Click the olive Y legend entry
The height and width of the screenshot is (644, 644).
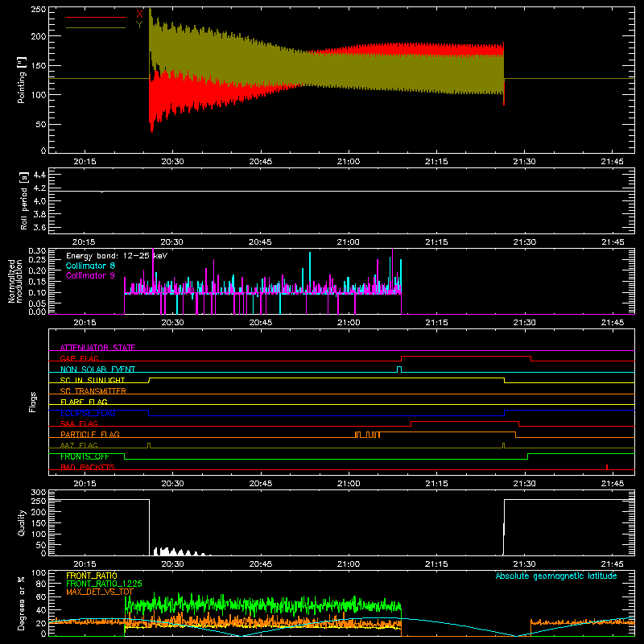click(139, 25)
